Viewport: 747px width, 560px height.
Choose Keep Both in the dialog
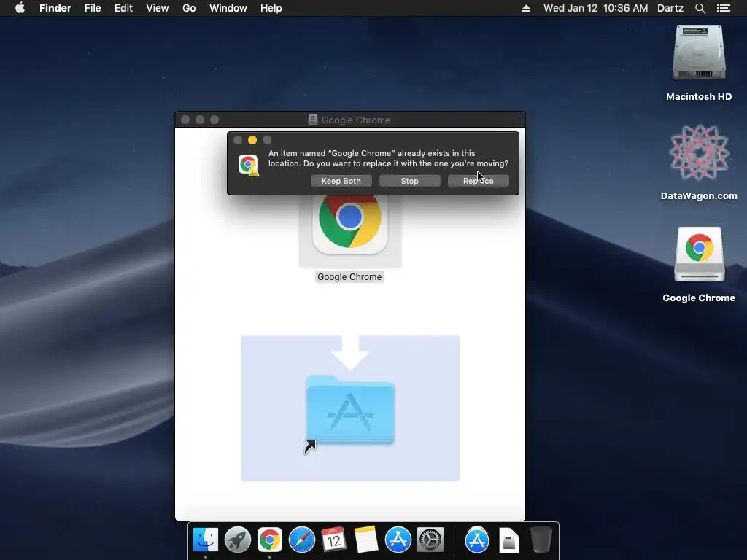[341, 181]
